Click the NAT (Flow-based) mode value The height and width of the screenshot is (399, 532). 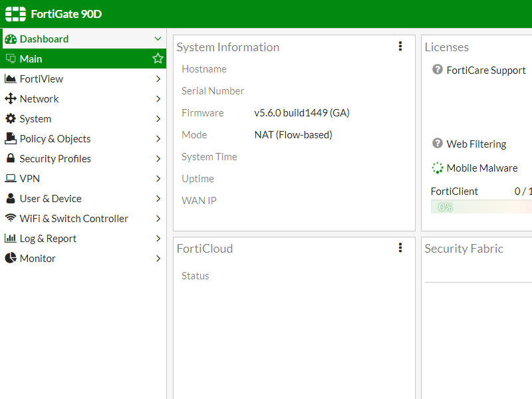tap(293, 135)
